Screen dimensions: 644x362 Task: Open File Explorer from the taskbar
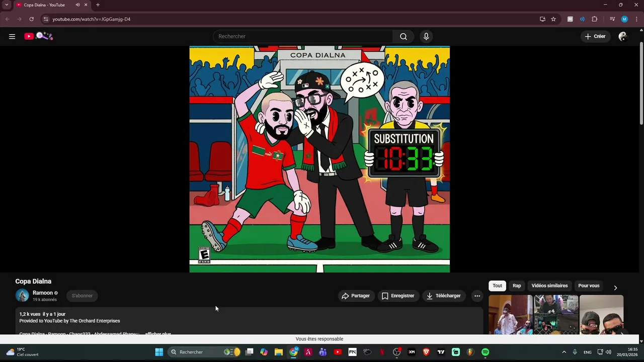[279, 352]
